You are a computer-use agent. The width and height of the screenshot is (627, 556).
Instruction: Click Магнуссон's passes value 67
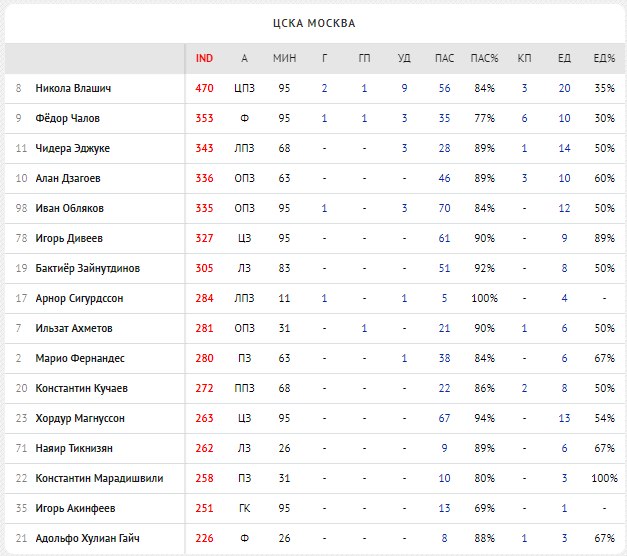click(444, 418)
